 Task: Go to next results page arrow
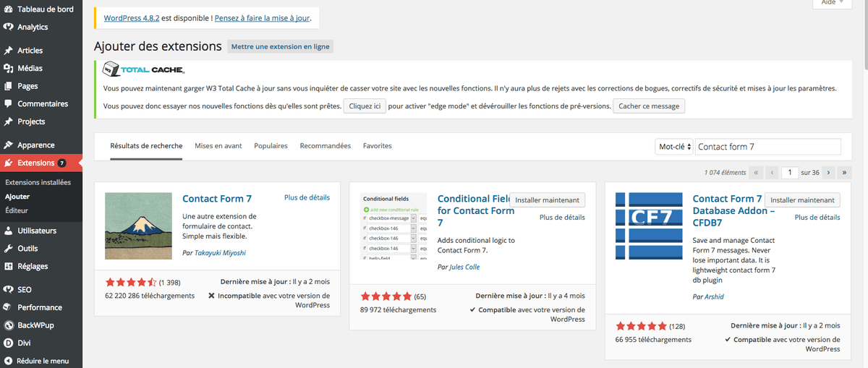point(828,173)
